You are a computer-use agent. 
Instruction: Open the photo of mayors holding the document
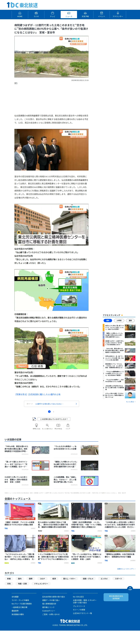pos(51,150)
